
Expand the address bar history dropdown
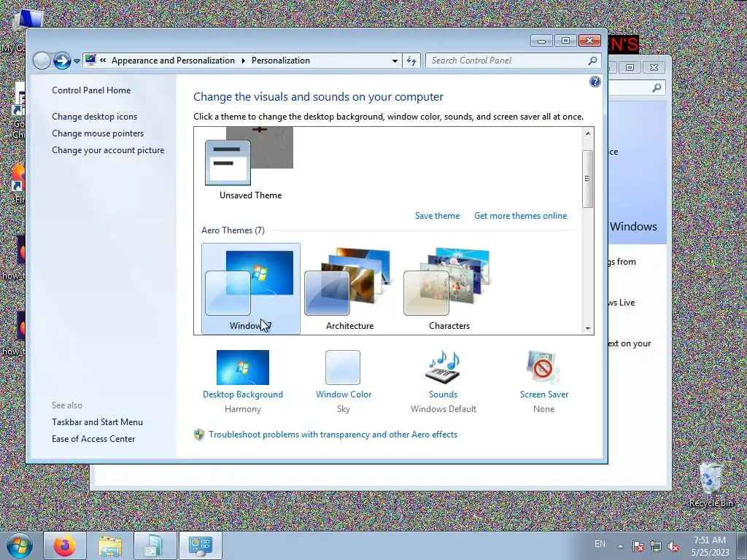(x=395, y=61)
